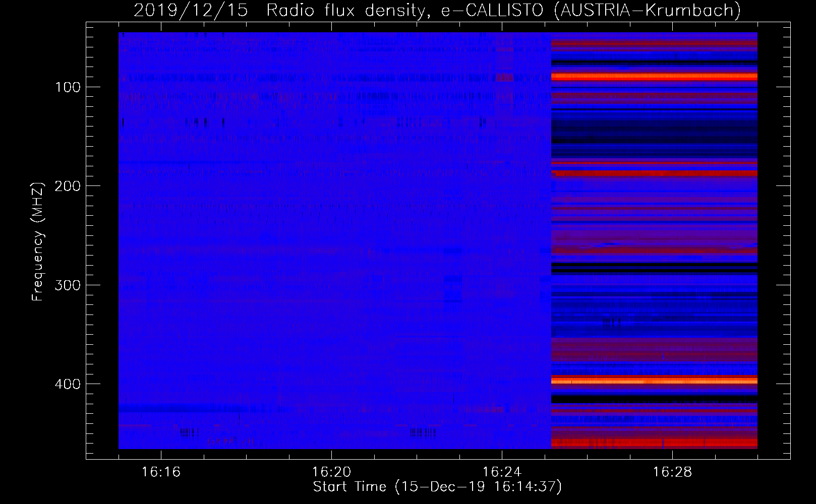Click the 16:20 time tick label
Image resolution: width=816 pixels, height=504 pixels.
pos(331,472)
